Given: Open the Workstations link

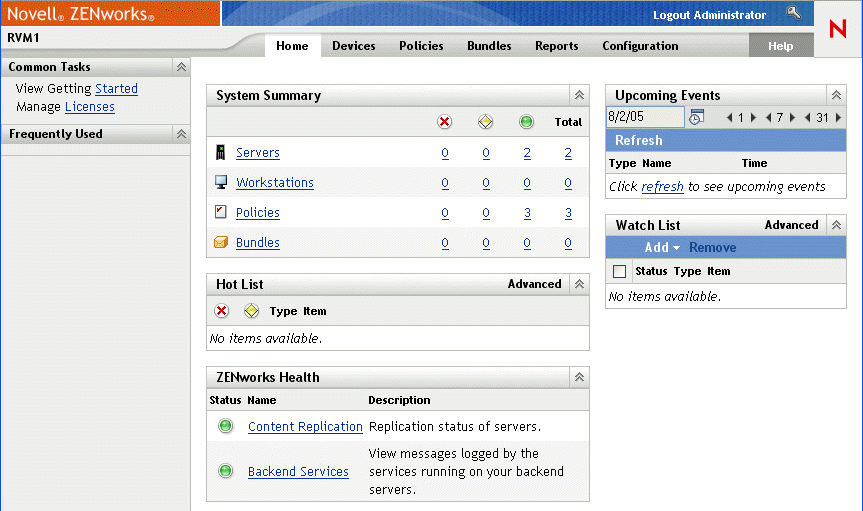Looking at the screenshot, I should 275,182.
